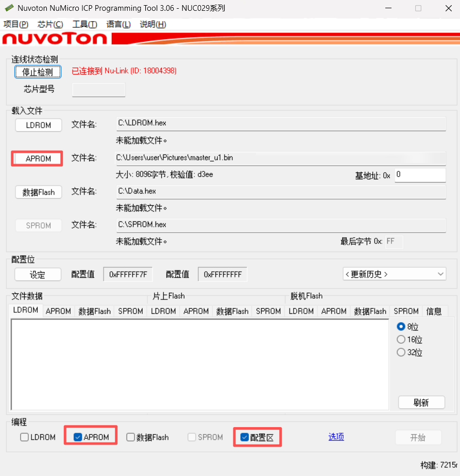Click the Nuvoton logo banner
The width and height of the screenshot is (460, 476).
[55, 39]
